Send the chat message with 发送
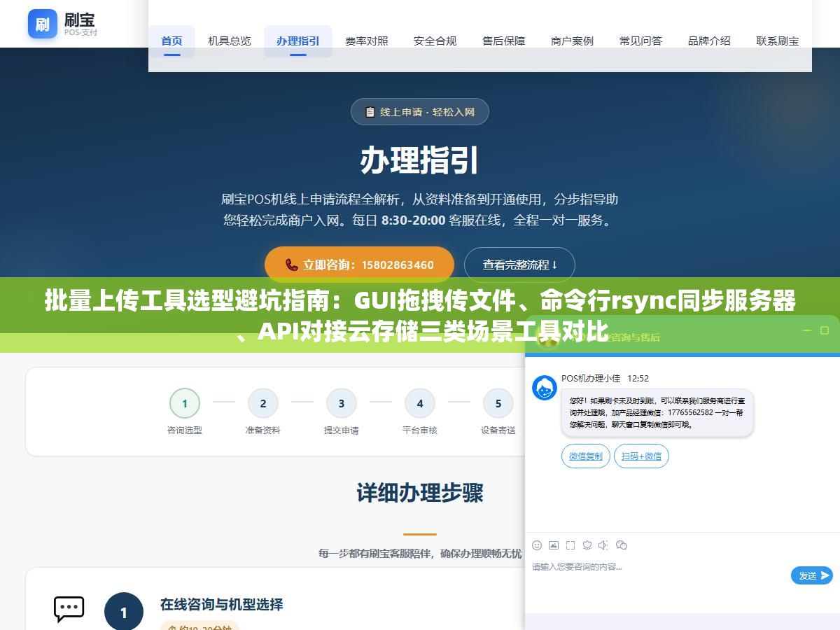The image size is (840, 630). (812, 575)
